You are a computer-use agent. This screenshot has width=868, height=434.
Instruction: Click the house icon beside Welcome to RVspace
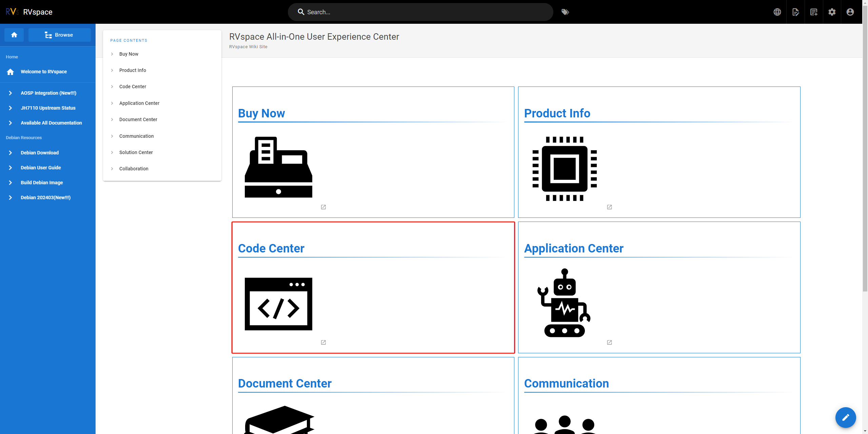tap(11, 72)
